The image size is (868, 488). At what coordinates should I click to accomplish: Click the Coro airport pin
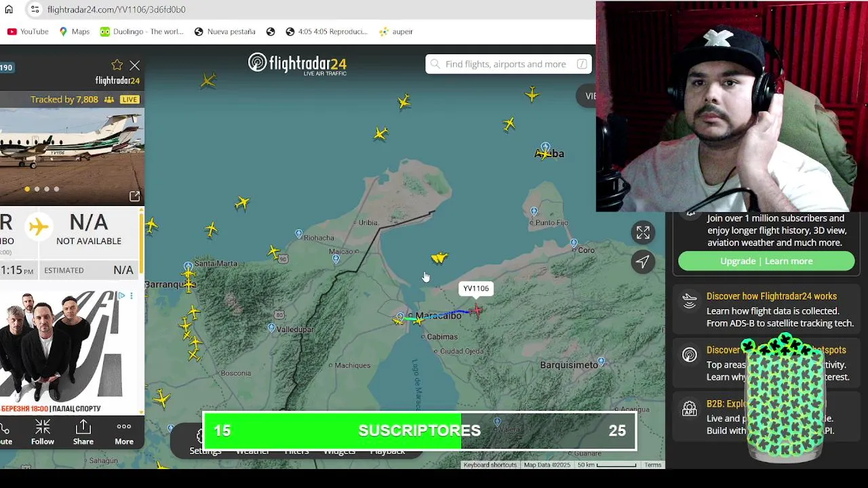tap(574, 243)
